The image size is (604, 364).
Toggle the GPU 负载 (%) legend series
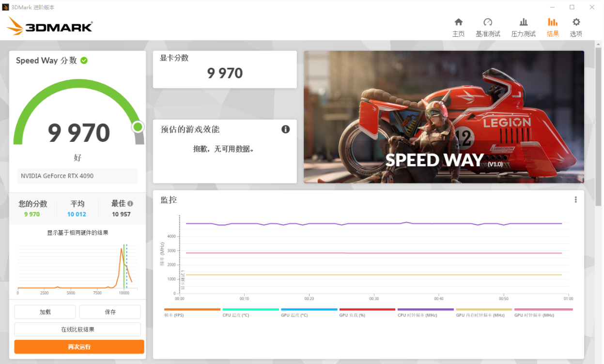(x=367, y=312)
